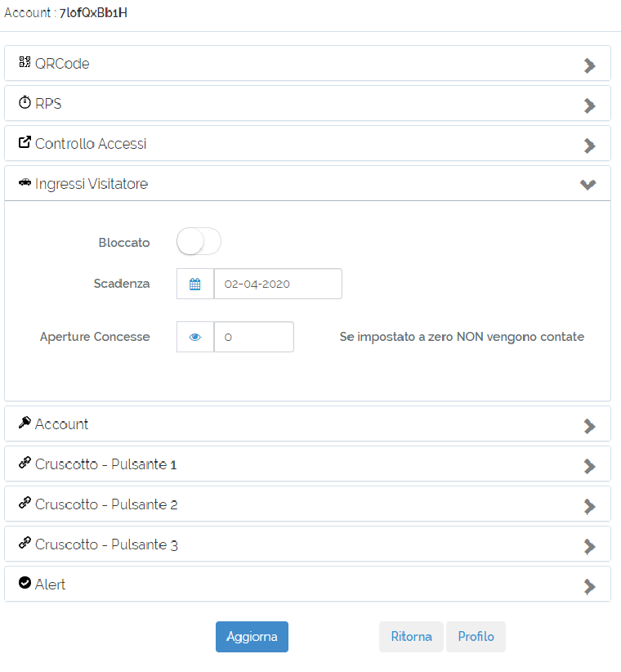
Task: Click the stopwatch icon next to RPS
Action: click(x=25, y=102)
